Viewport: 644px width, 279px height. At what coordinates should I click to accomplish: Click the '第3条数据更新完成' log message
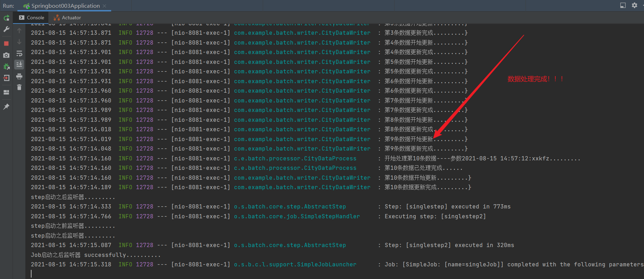click(x=426, y=33)
